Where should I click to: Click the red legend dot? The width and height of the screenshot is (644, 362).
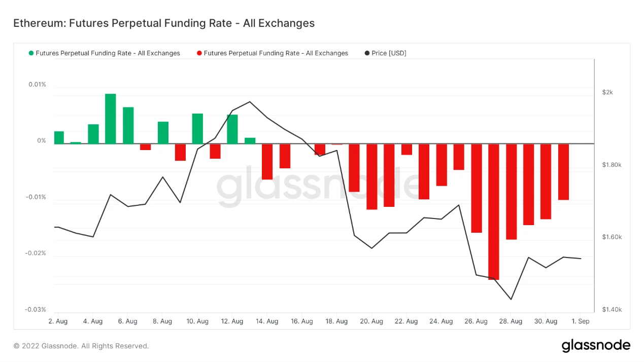pyautogui.click(x=199, y=53)
